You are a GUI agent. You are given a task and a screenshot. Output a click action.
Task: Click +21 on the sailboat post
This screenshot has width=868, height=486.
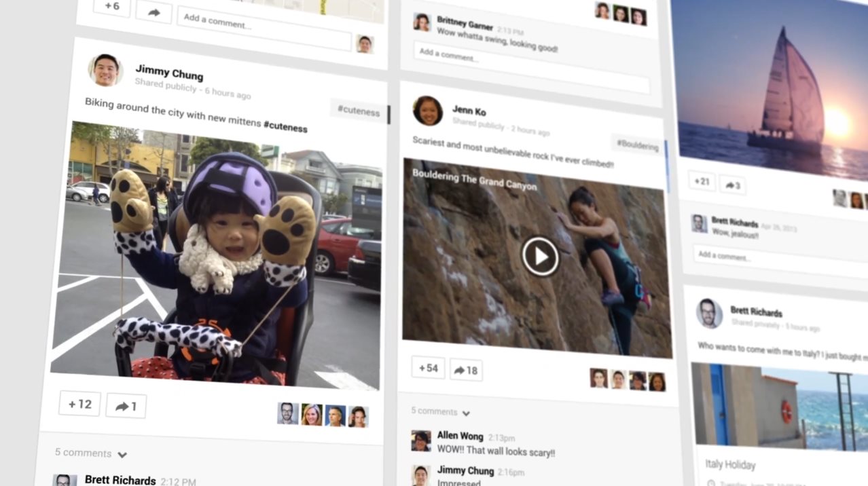pyautogui.click(x=702, y=181)
